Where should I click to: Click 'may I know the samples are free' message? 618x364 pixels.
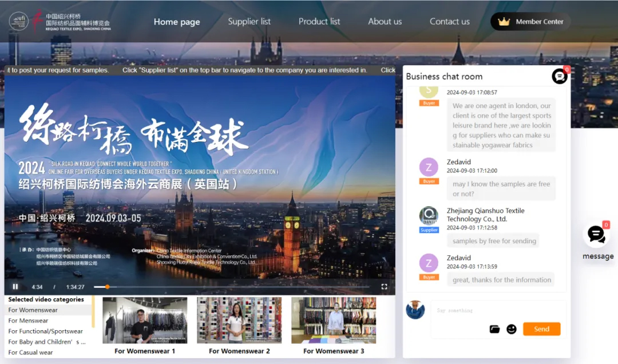click(x=501, y=189)
